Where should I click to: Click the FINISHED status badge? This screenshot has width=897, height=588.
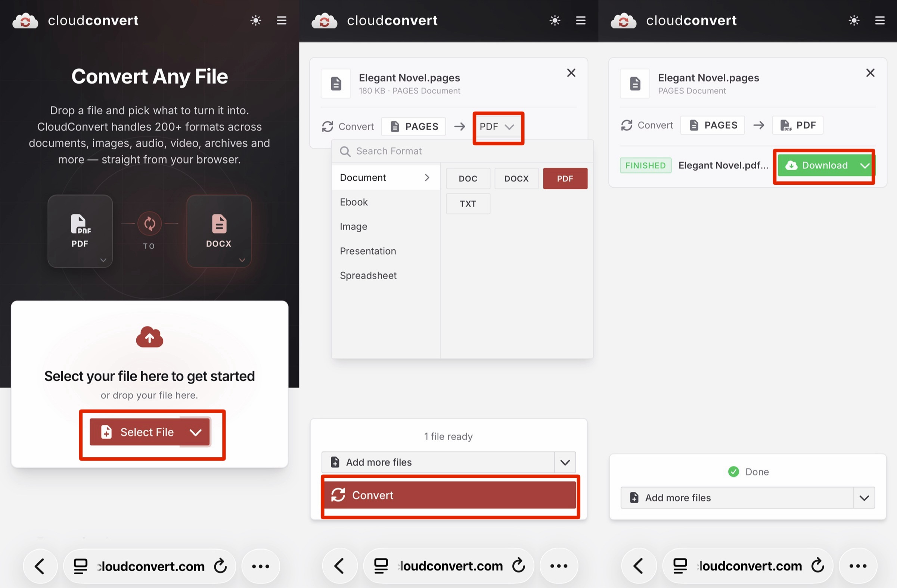click(x=646, y=165)
